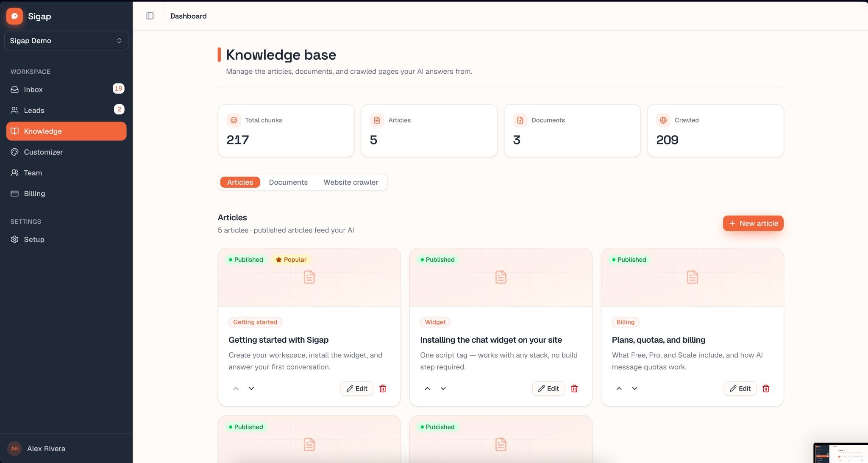Open the Sigap Demo workspace switcher

[66, 41]
